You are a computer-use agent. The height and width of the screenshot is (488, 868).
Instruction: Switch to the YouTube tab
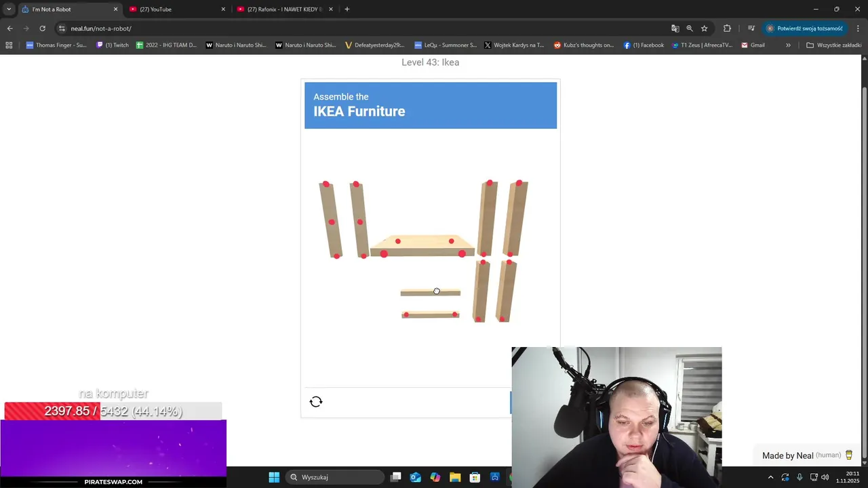(x=178, y=9)
